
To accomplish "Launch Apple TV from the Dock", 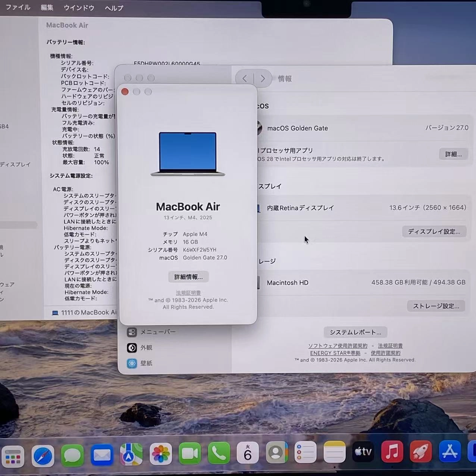I will [x=363, y=452].
